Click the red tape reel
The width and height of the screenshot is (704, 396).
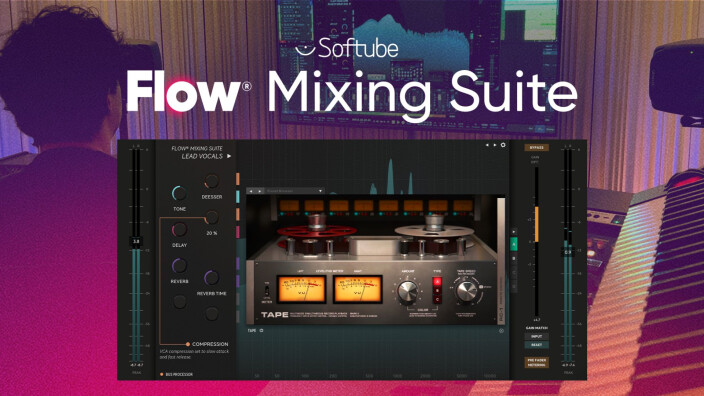click(317, 231)
